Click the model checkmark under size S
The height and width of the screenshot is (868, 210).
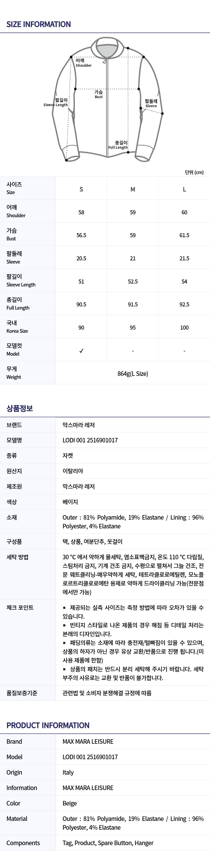81,351
